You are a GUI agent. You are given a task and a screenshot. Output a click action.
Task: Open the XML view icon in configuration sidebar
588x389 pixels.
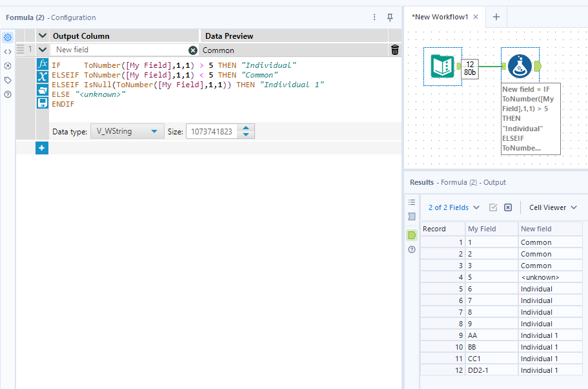[x=8, y=52]
